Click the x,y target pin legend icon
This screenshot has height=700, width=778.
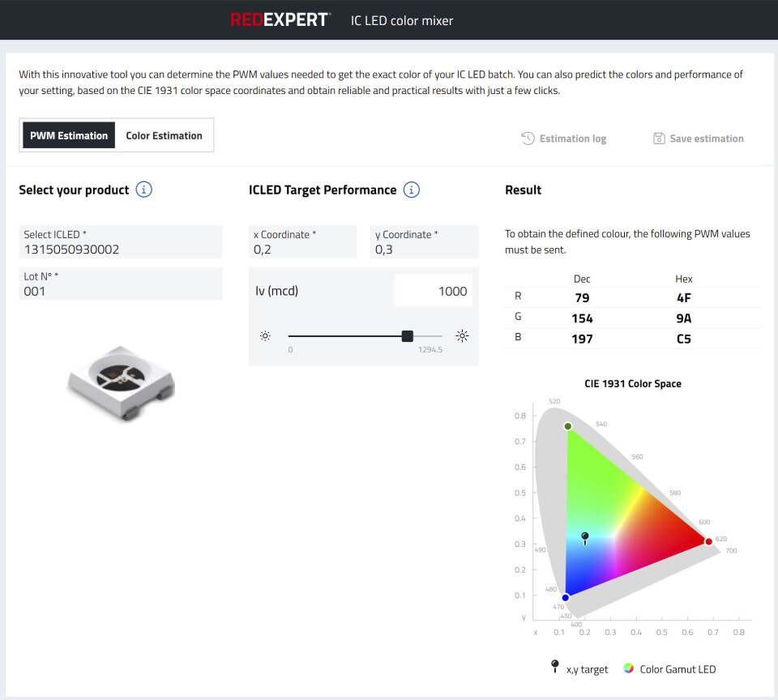[554, 667]
